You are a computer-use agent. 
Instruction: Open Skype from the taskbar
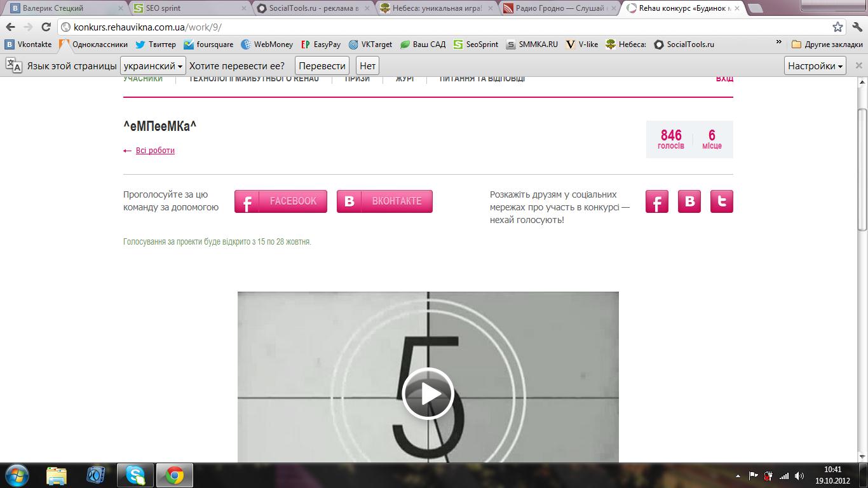(135, 475)
